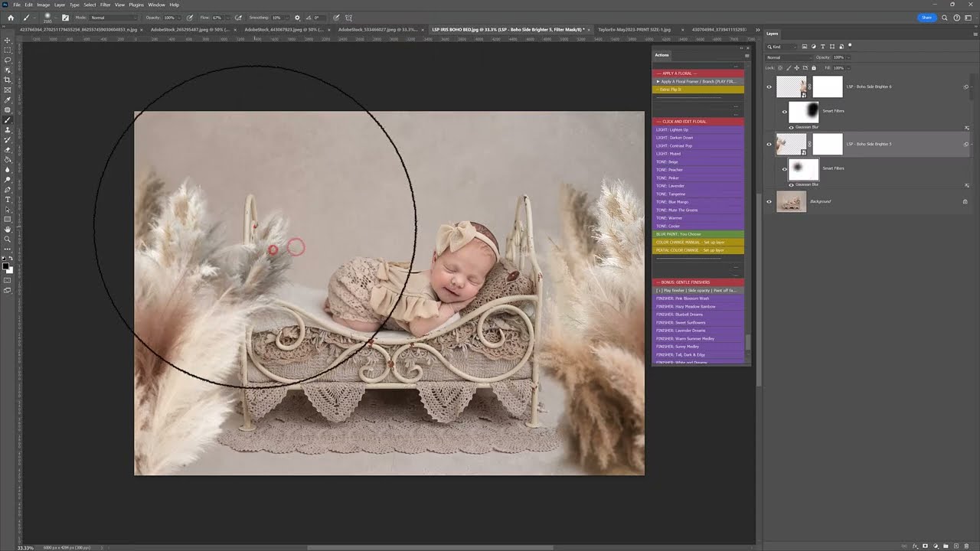The image size is (980, 551).
Task: Open the Image menu
Action: coord(43,5)
